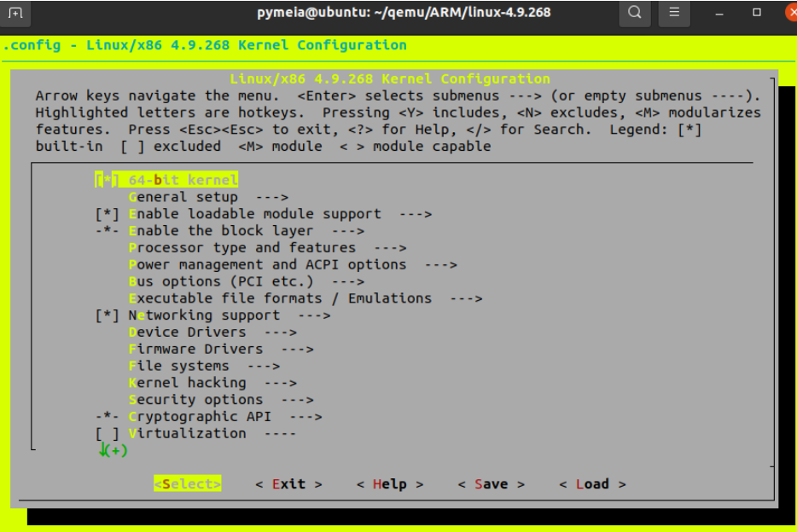The height and width of the screenshot is (532, 797).
Task: Click the terminal window title text
Action: click(404, 12)
